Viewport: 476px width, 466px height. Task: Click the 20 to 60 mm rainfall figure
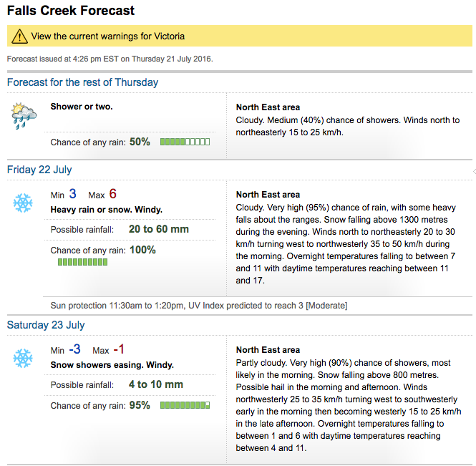click(x=159, y=229)
